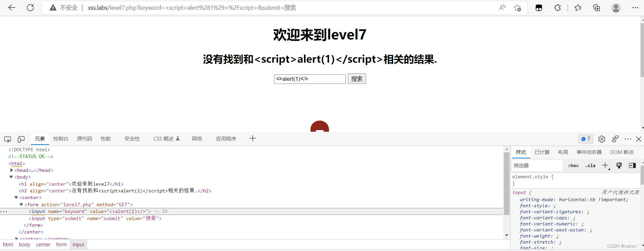The image size is (644, 251).
Task: Add a DevTools tool with plus icon
Action: pyautogui.click(x=253, y=138)
